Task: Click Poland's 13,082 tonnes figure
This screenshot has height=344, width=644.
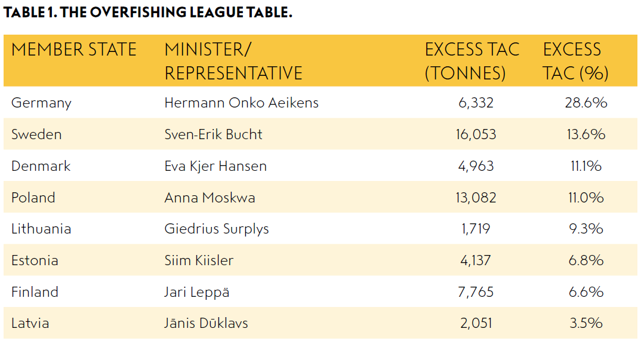Action: click(x=476, y=198)
